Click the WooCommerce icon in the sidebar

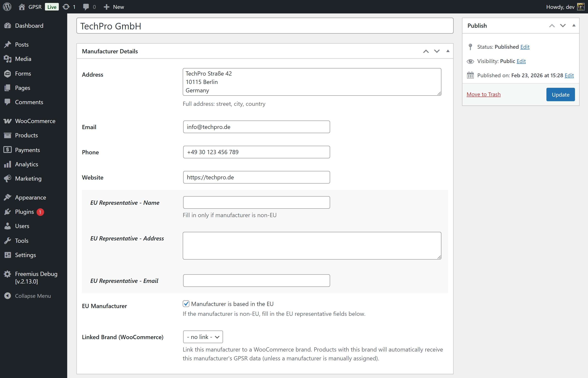pyautogui.click(x=8, y=121)
